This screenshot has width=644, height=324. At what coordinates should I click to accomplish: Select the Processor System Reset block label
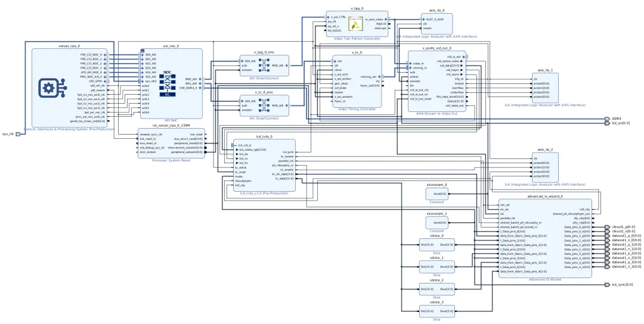coord(172,160)
